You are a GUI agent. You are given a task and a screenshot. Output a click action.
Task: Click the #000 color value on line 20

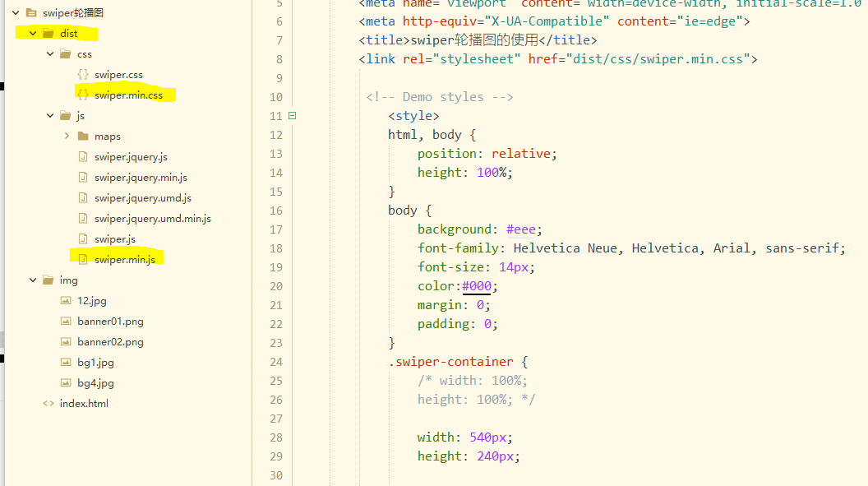point(476,285)
